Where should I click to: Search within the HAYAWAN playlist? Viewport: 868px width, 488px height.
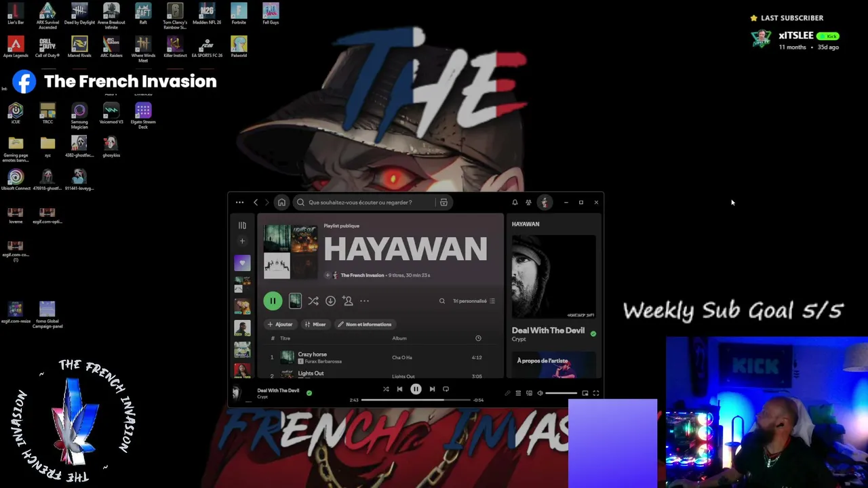click(x=442, y=301)
